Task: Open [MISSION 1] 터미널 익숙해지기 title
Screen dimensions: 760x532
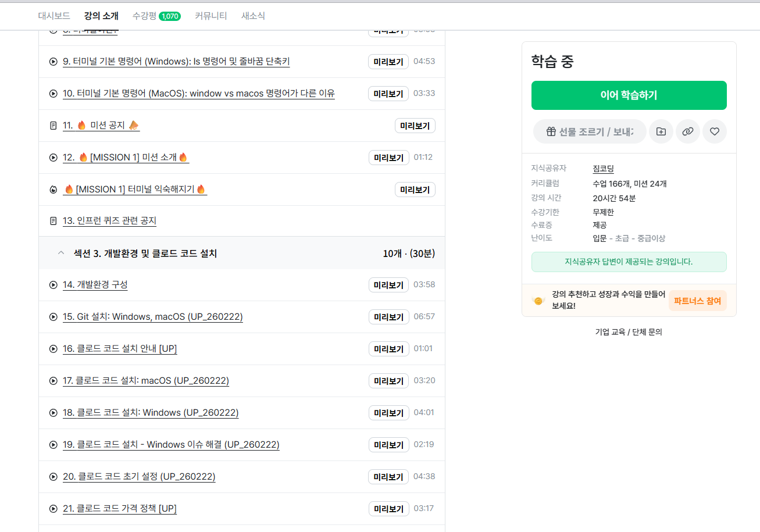Action: click(x=135, y=190)
